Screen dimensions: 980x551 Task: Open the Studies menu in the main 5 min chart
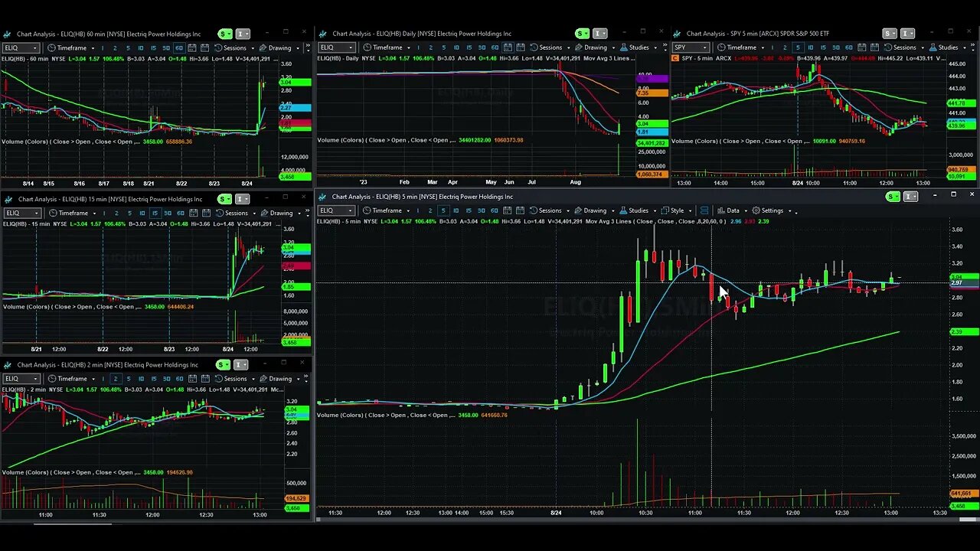point(639,210)
